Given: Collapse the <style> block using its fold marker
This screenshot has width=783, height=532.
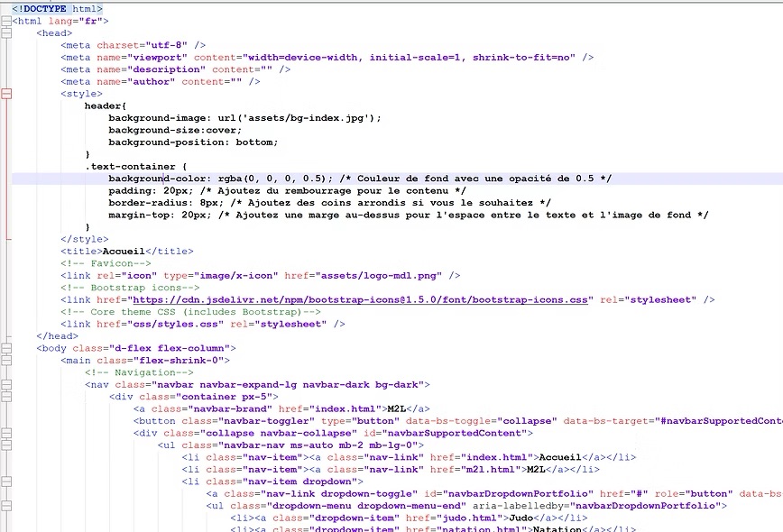Looking at the screenshot, I should tap(7, 93).
